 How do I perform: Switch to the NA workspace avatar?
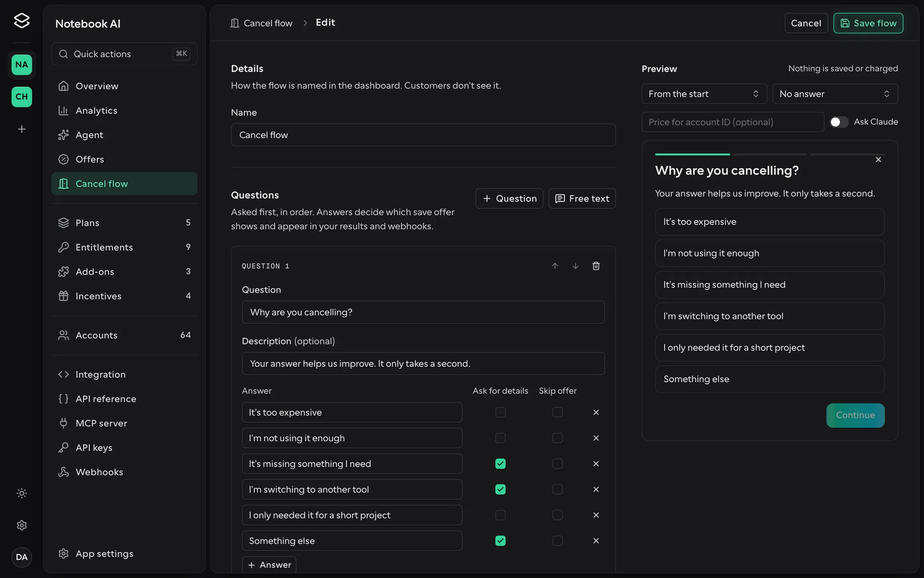(22, 65)
